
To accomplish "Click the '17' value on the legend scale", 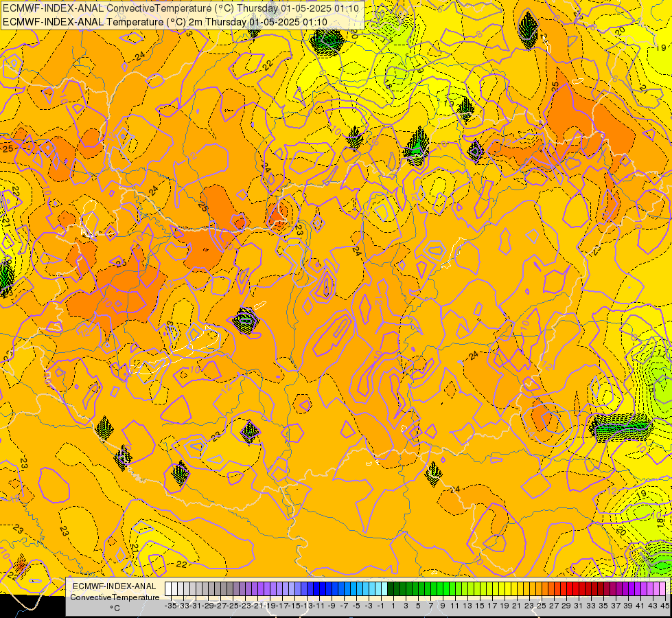I will tap(492, 606).
